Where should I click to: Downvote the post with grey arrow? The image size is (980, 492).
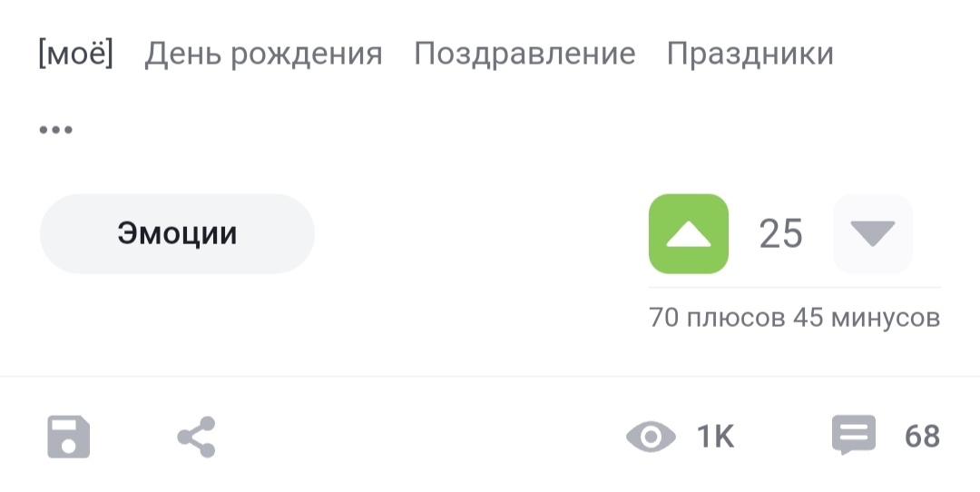point(873,234)
